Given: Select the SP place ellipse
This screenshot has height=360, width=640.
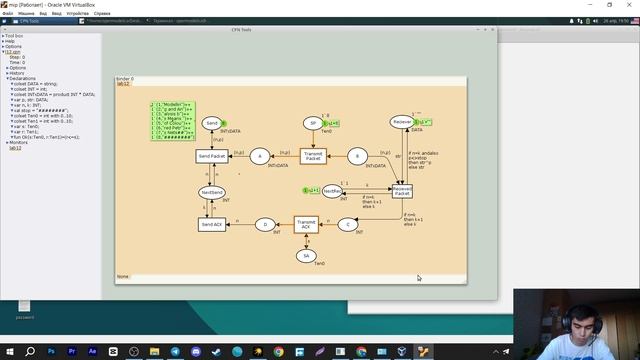Looking at the screenshot, I should coord(313,123).
